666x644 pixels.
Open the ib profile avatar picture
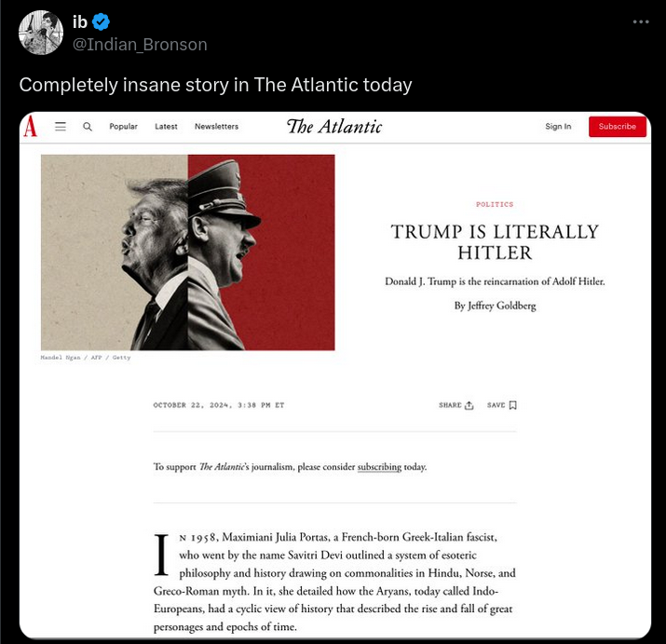click(x=41, y=33)
